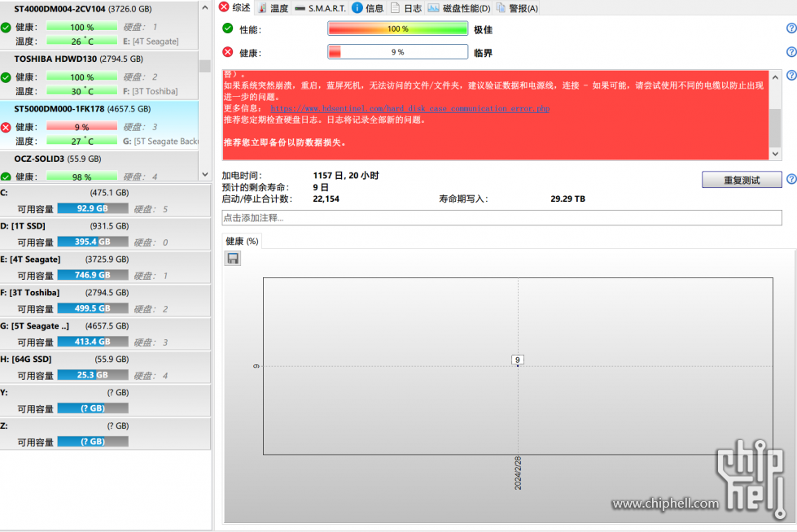The image size is (797, 532).
Task: Select partition G: [5T Seagate ..]
Action: pyautogui.click(x=105, y=334)
